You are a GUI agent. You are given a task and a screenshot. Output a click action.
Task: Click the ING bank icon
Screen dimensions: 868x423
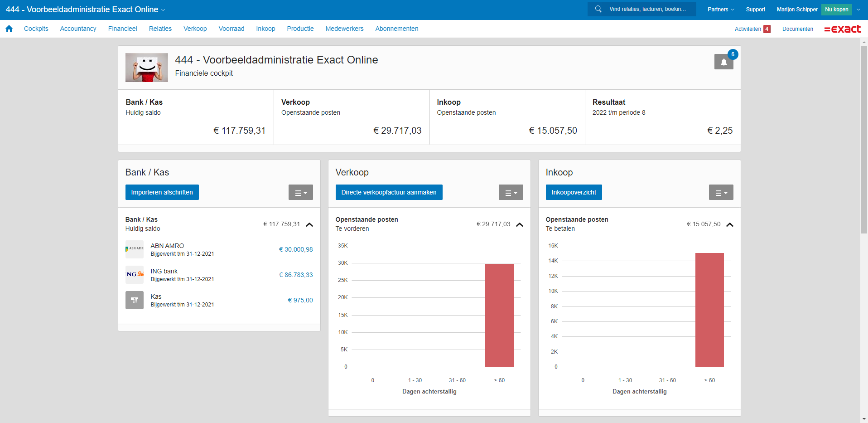tap(134, 275)
